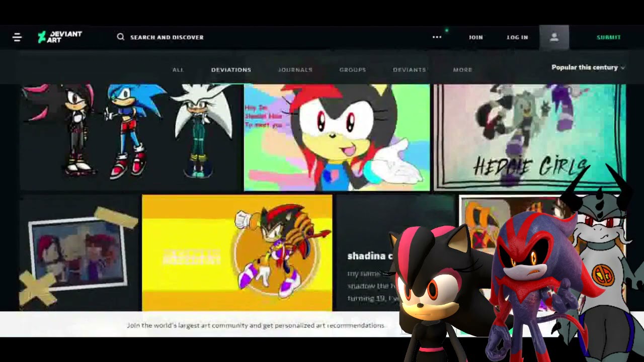Open the Hedgie Girls artwork
Viewport: 644px width, 362px height.
point(530,138)
